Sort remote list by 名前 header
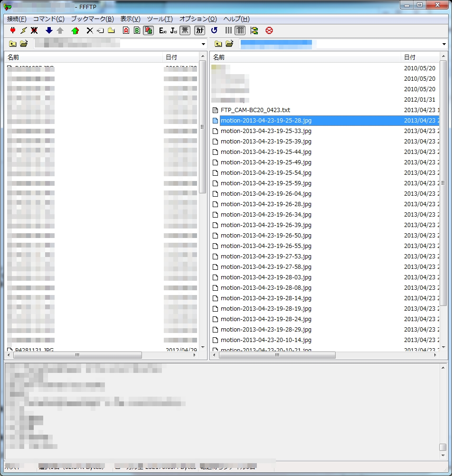Screen dimensions: 452x476 coord(305,57)
